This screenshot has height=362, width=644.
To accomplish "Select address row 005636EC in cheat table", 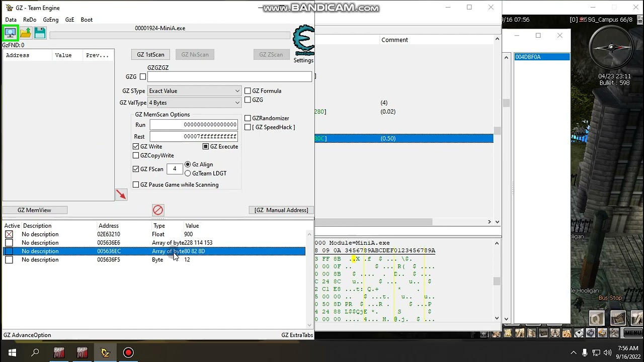I will click(154, 251).
